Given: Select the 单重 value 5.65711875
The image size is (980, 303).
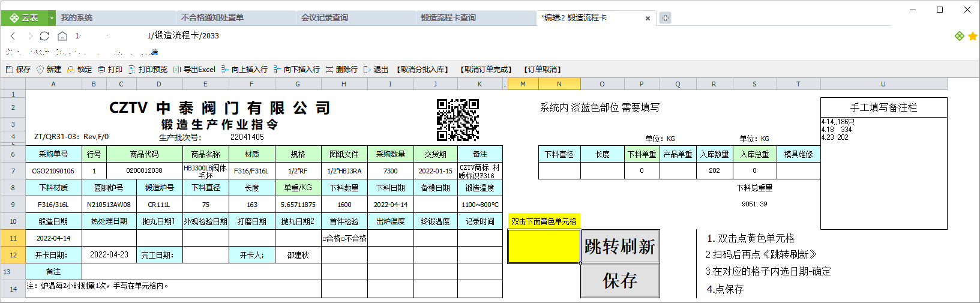Looking at the screenshot, I should pyautogui.click(x=298, y=205).
